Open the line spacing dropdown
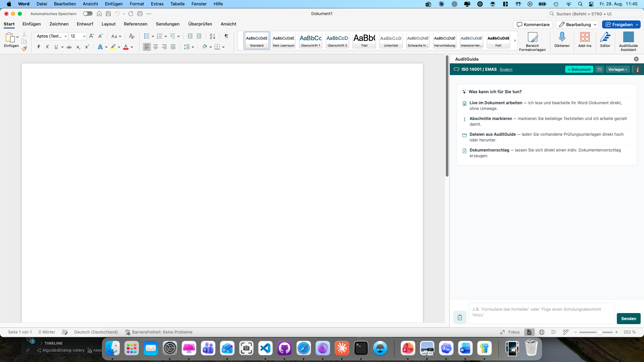This screenshot has height=362, width=644. [x=189, y=47]
